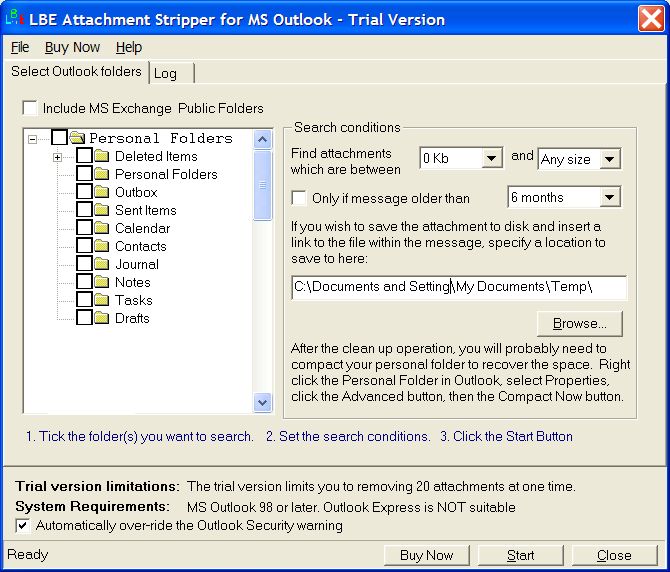Expand the Deleted Items tree node
Image resolution: width=670 pixels, height=572 pixels.
(x=57, y=157)
